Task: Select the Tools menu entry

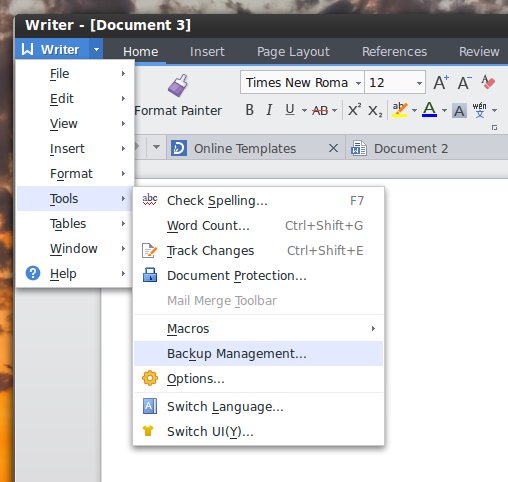Action: [x=75, y=199]
